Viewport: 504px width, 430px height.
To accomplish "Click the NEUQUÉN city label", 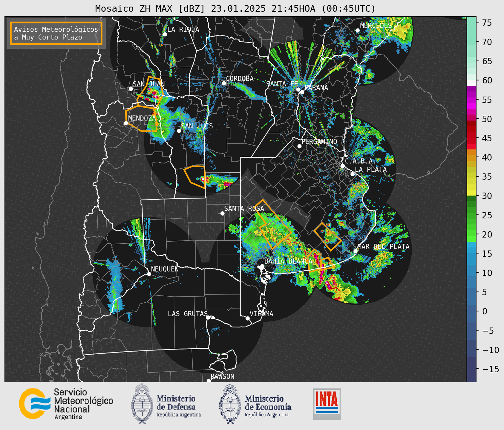I will (x=165, y=269).
